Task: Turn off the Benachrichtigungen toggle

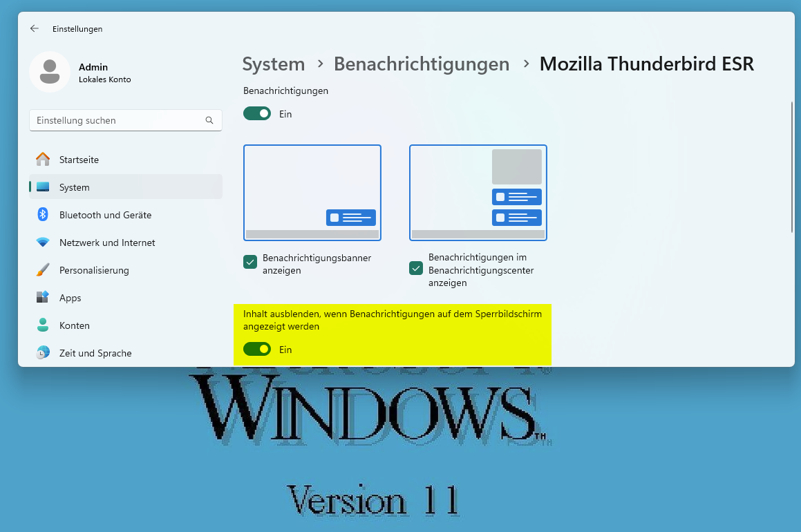Action: (x=257, y=114)
